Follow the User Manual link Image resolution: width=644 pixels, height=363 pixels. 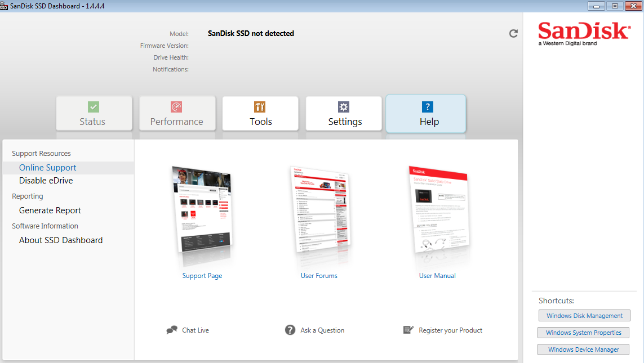point(437,276)
